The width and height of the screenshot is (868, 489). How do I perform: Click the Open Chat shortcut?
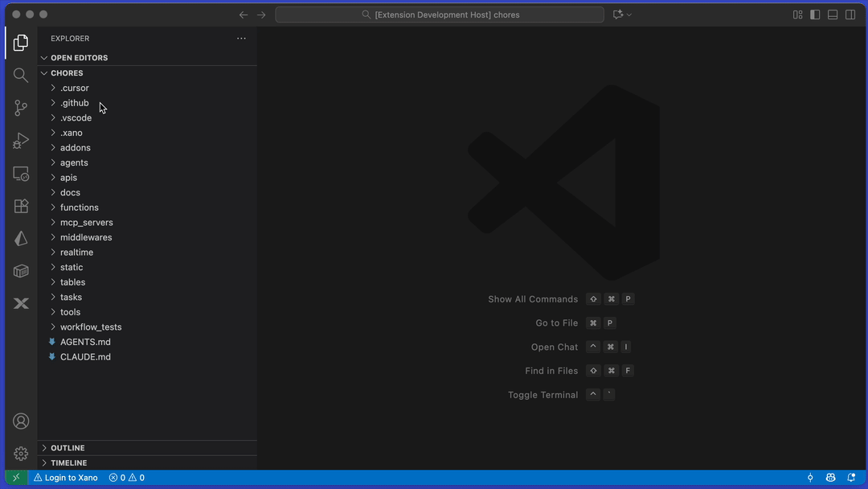[x=581, y=347]
